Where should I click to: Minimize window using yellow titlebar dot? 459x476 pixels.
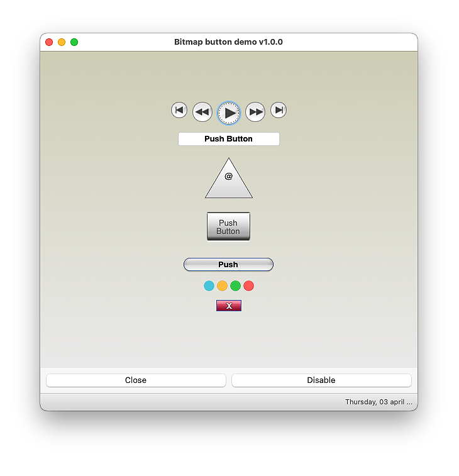point(62,42)
